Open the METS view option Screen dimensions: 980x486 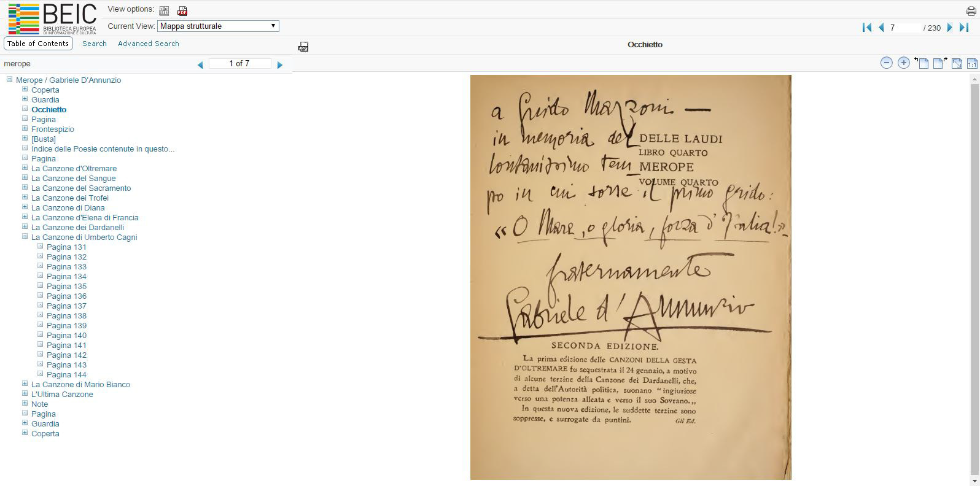tap(164, 10)
